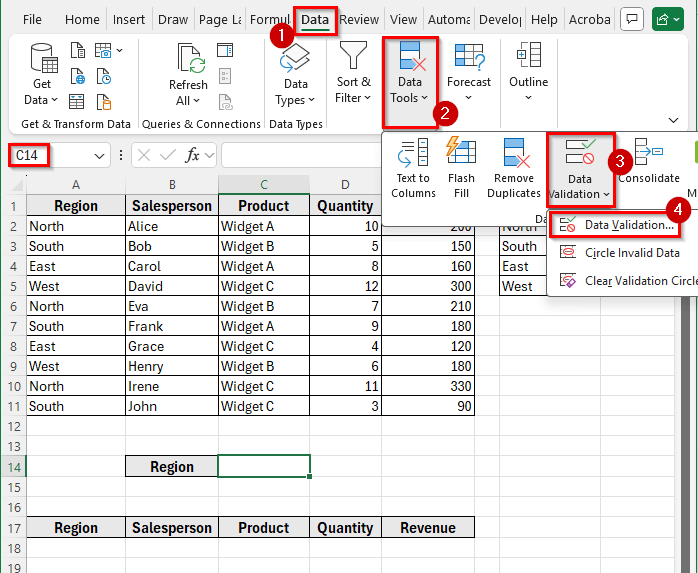Switch to the View tab
The width and height of the screenshot is (698, 573).
click(403, 20)
